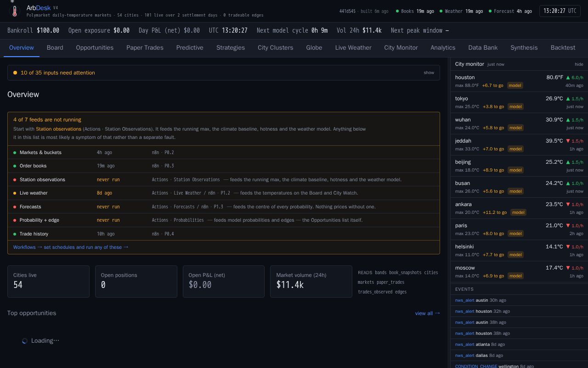Click the moscow downward trend arrow
This screenshot has width=588, height=368.
[x=568, y=268]
